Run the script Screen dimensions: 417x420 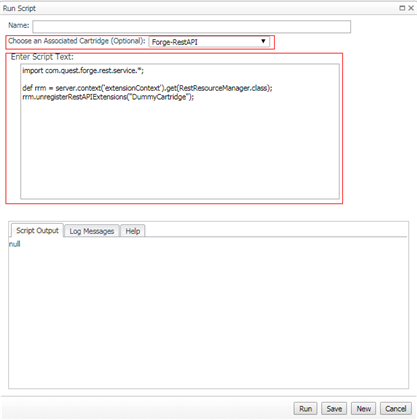[x=305, y=409]
